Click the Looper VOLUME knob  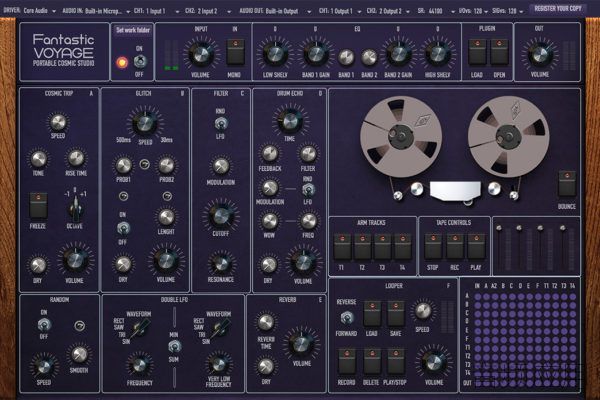(434, 362)
